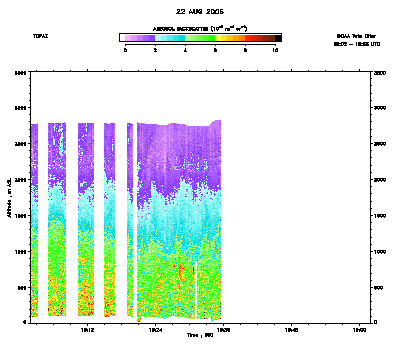
Task: Pick the white segment at the colorbar start
Action: pyautogui.click(x=122, y=38)
